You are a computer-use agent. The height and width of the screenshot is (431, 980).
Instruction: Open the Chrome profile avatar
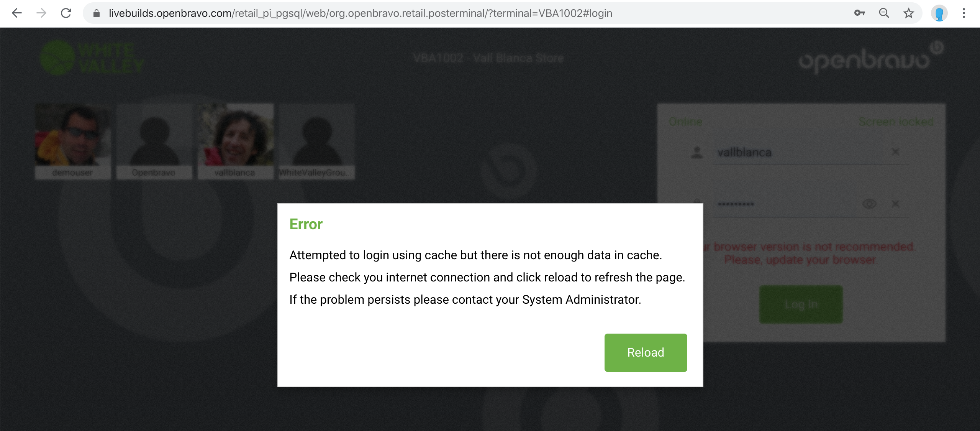tap(939, 13)
